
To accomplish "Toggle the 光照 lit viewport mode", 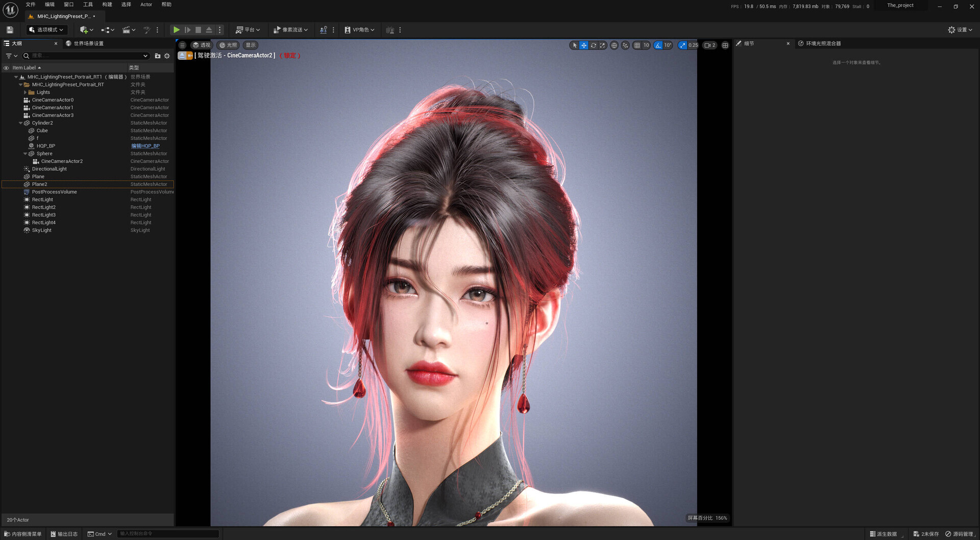I will click(228, 45).
